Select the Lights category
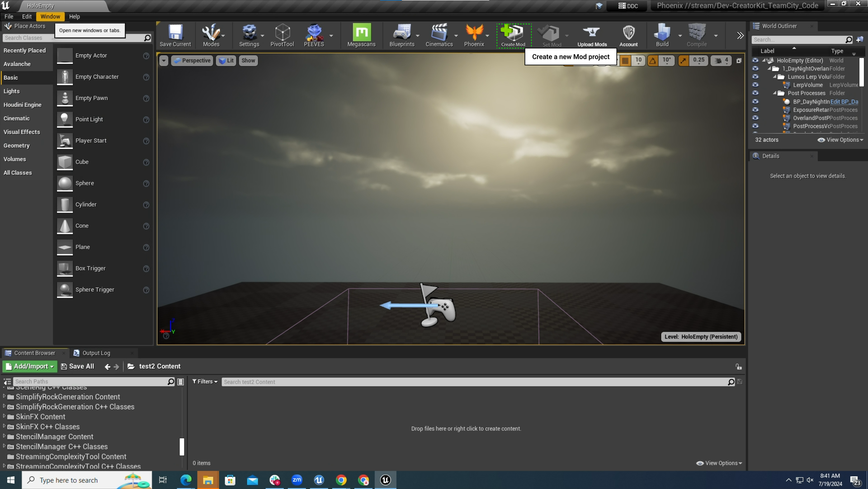This screenshot has width=868, height=489. (12, 91)
